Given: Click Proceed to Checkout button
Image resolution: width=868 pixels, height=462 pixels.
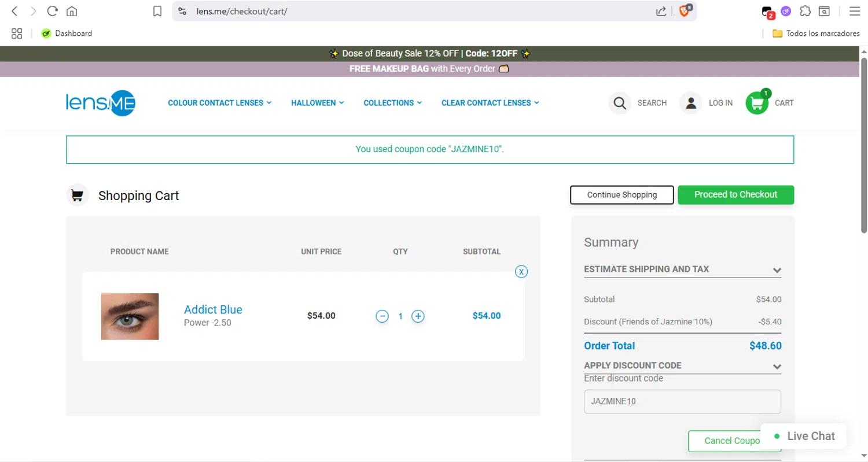Looking at the screenshot, I should (736, 195).
